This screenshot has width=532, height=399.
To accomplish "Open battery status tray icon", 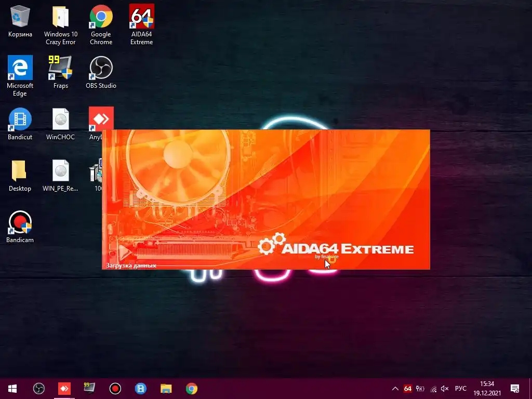I will pyautogui.click(x=420, y=389).
